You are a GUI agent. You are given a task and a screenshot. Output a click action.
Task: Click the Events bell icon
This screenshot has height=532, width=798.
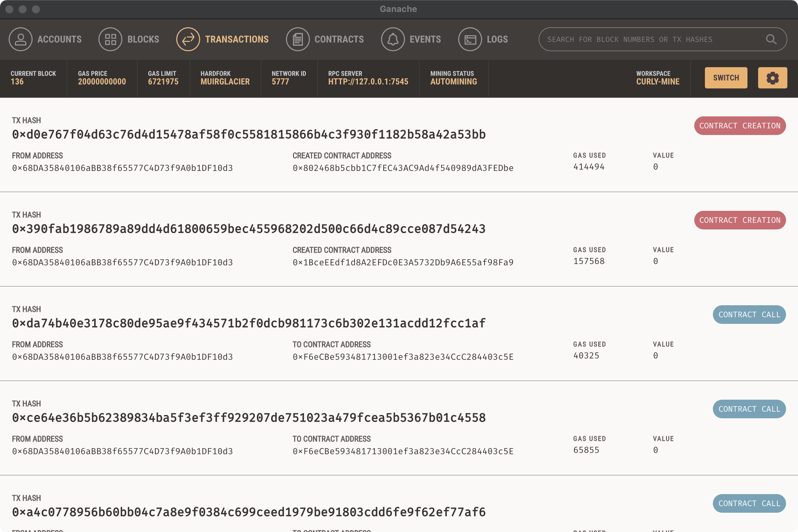(393, 39)
